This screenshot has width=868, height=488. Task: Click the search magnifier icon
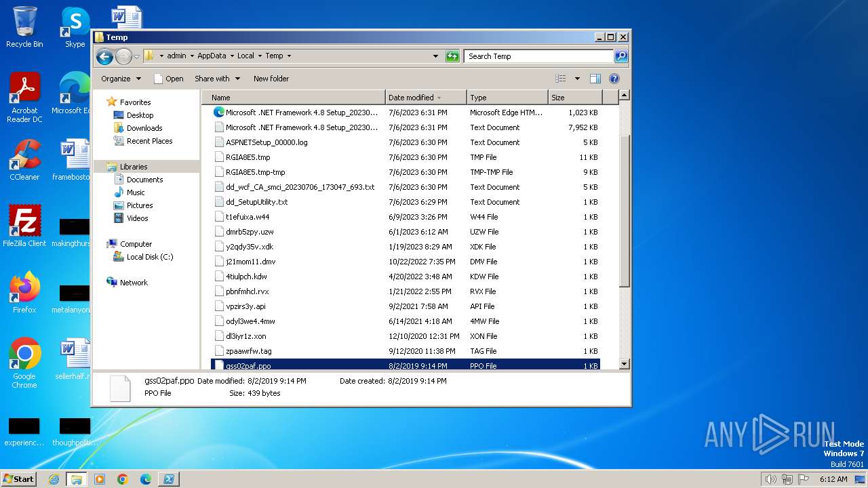point(621,56)
